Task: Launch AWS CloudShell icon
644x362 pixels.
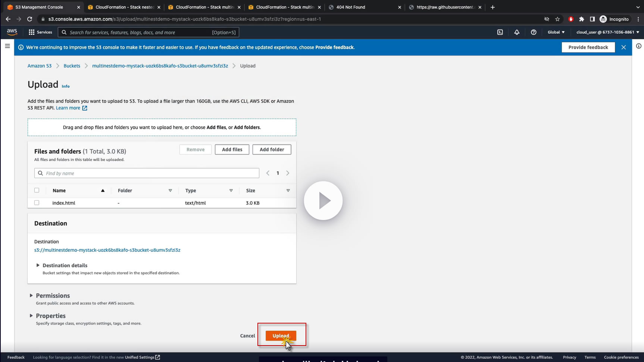Action: pyautogui.click(x=500, y=32)
